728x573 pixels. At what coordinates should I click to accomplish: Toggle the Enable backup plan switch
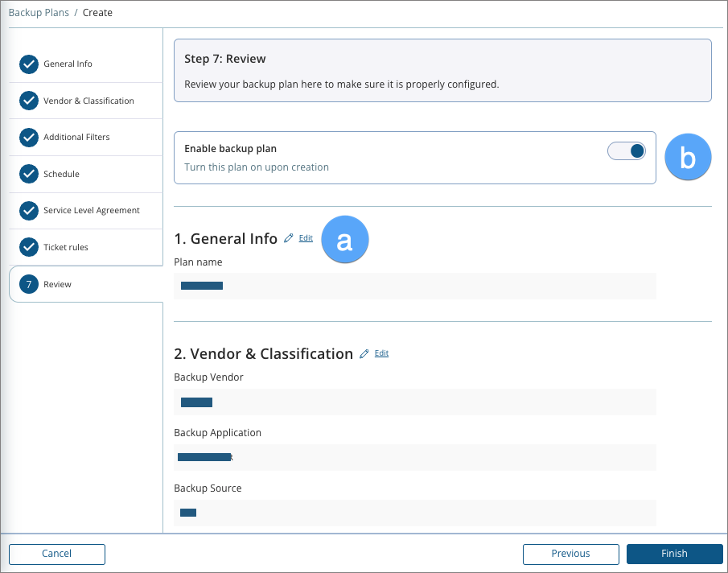tap(627, 150)
